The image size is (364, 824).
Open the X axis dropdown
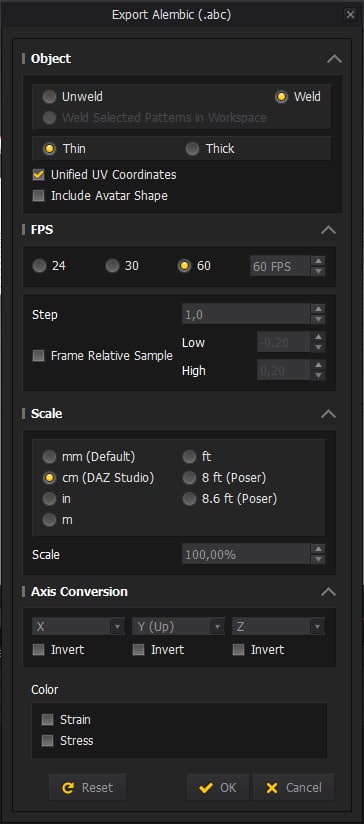tap(78, 626)
